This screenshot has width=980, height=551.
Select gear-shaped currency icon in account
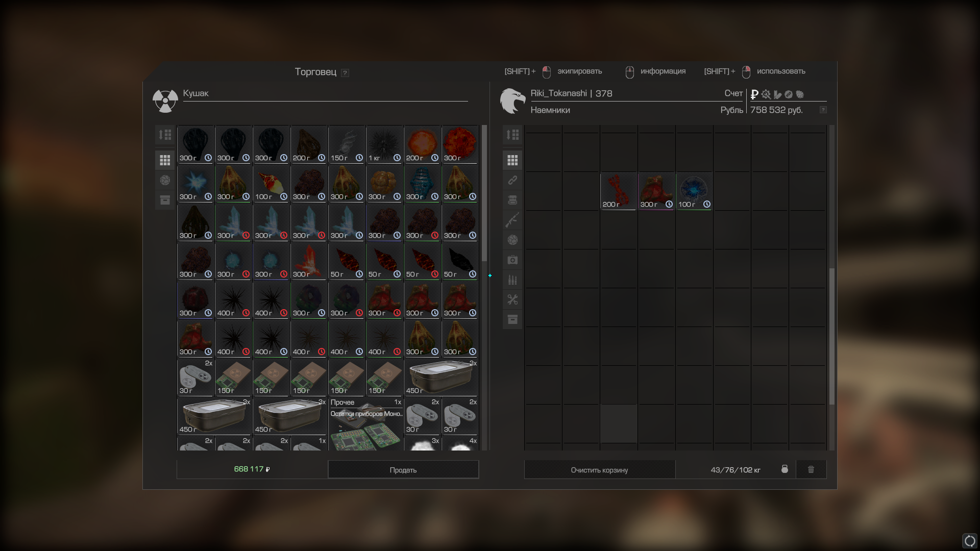[x=766, y=94]
